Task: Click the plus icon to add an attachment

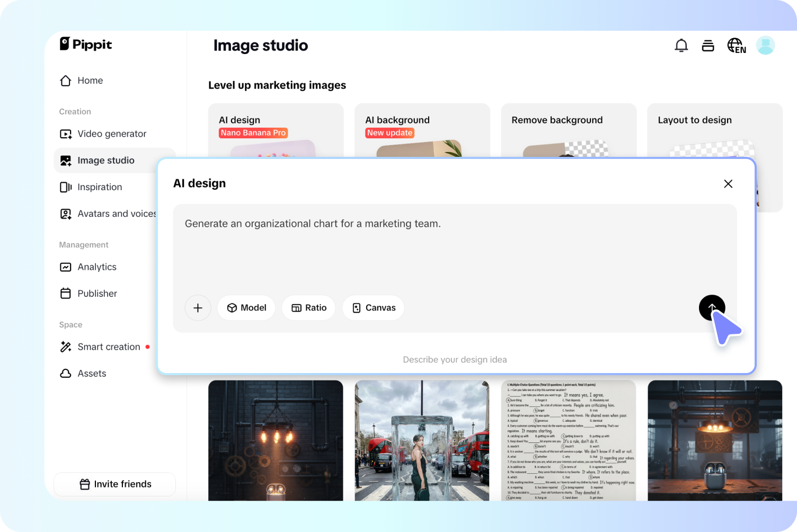Action: [198, 307]
